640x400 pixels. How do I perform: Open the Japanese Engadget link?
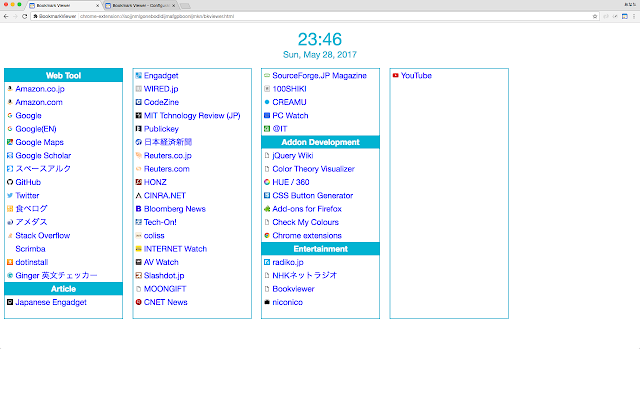point(51,302)
